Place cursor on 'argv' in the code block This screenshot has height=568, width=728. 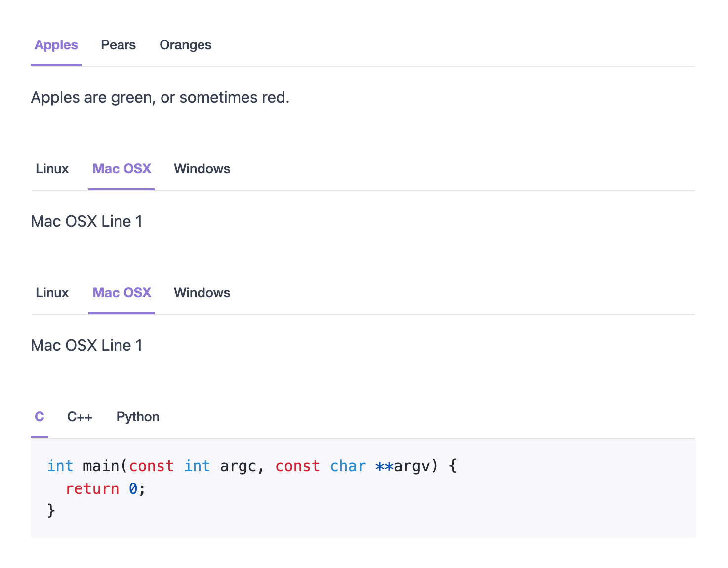412,466
